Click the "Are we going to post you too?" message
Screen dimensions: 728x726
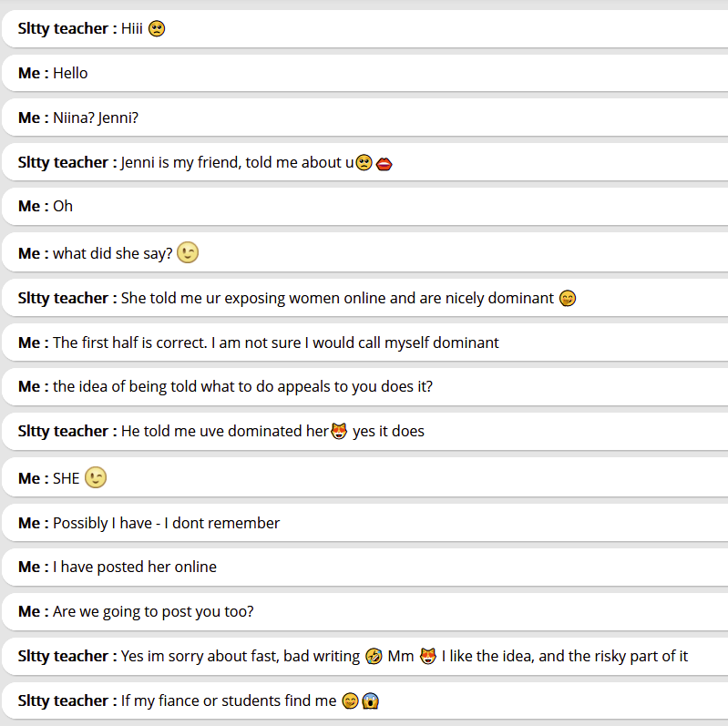pyautogui.click(x=153, y=611)
